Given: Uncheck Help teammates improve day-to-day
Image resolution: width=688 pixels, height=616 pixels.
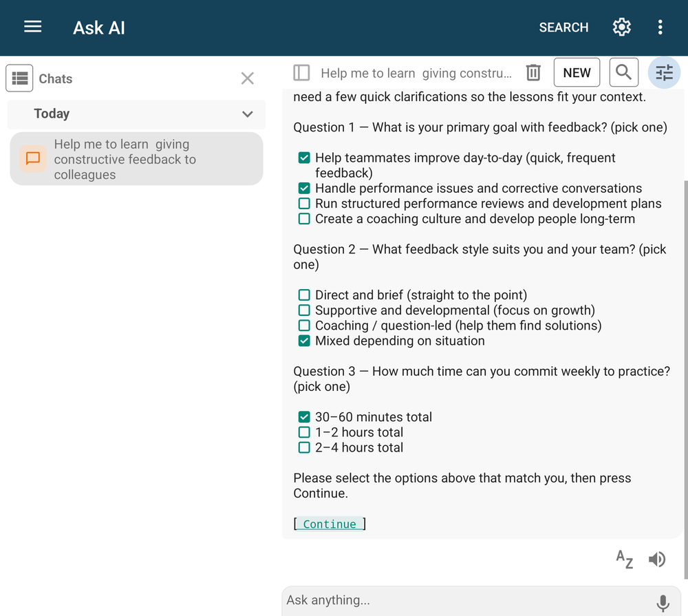Looking at the screenshot, I should [304, 158].
